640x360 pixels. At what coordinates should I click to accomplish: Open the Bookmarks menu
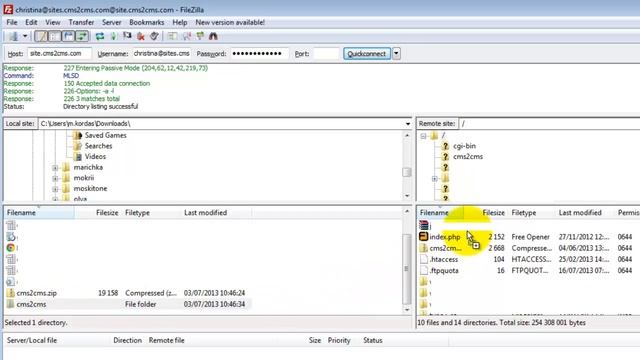(147, 22)
